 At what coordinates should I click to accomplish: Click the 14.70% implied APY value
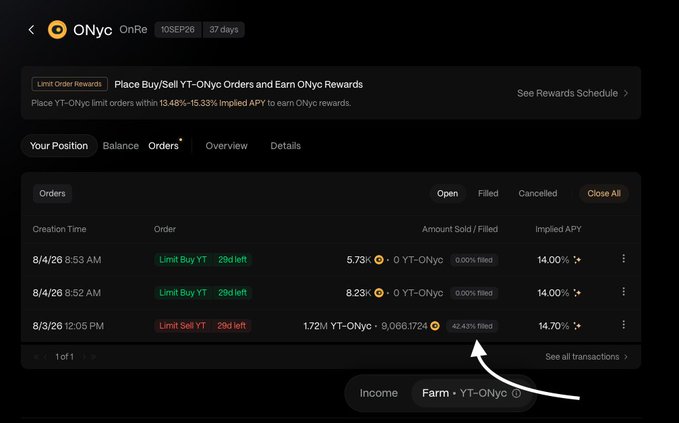coord(553,326)
